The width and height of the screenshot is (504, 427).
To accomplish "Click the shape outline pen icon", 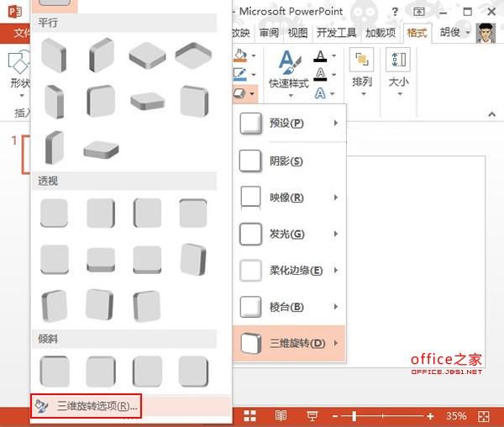I will (240, 74).
